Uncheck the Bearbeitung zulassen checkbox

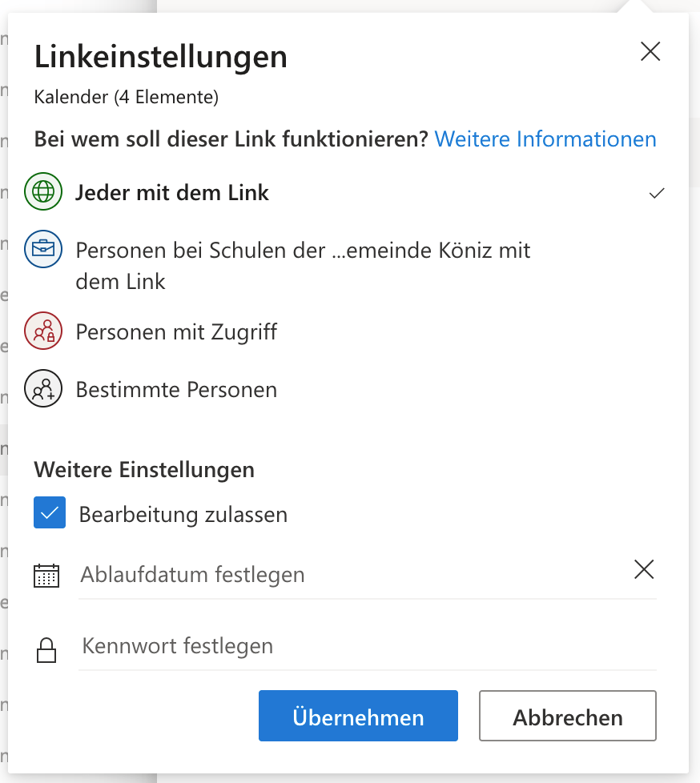point(50,513)
